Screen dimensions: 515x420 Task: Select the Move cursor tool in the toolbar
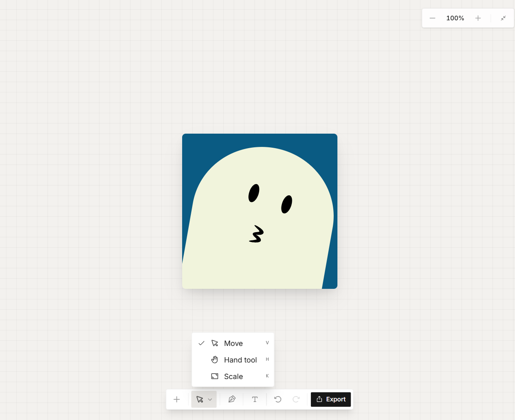click(200, 399)
